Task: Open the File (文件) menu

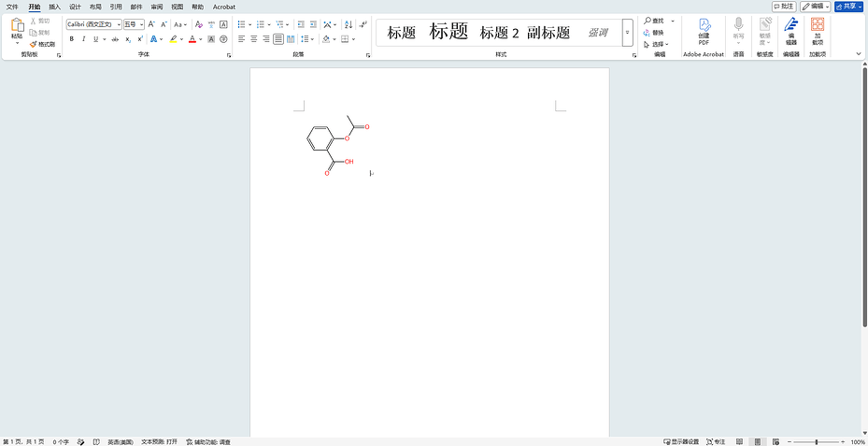Action: [12, 7]
